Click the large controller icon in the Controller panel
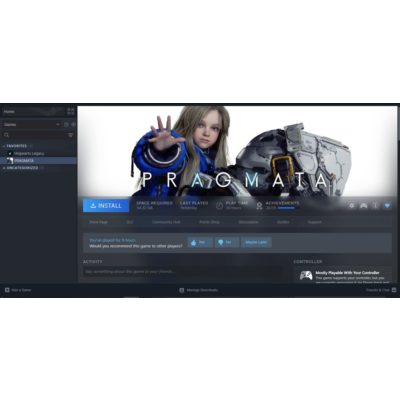 306,275
